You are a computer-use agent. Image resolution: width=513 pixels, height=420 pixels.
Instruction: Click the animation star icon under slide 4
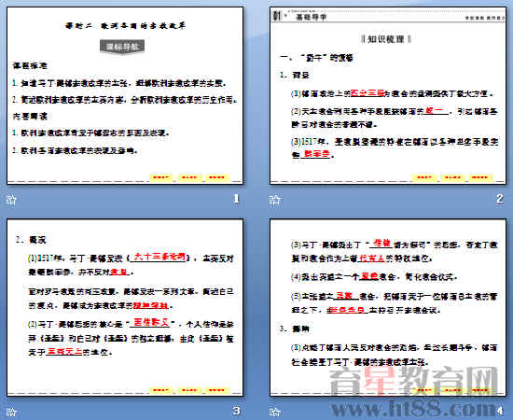pos(275,412)
